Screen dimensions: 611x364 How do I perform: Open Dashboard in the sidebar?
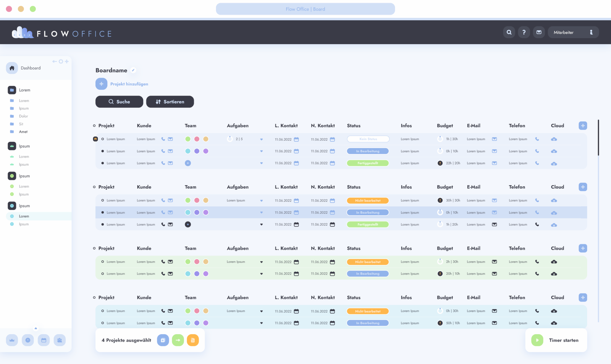coord(31,68)
